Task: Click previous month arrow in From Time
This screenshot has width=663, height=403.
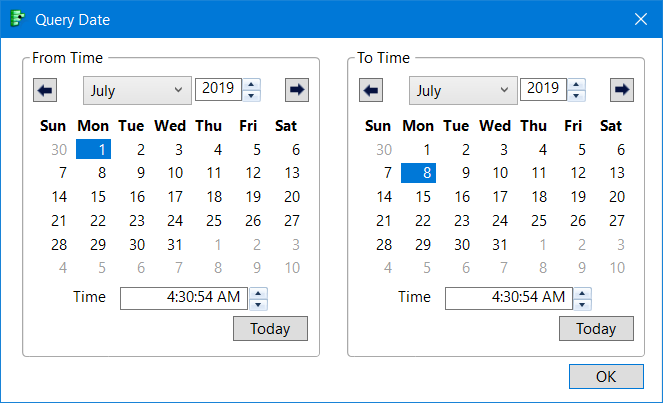Action: [x=45, y=90]
